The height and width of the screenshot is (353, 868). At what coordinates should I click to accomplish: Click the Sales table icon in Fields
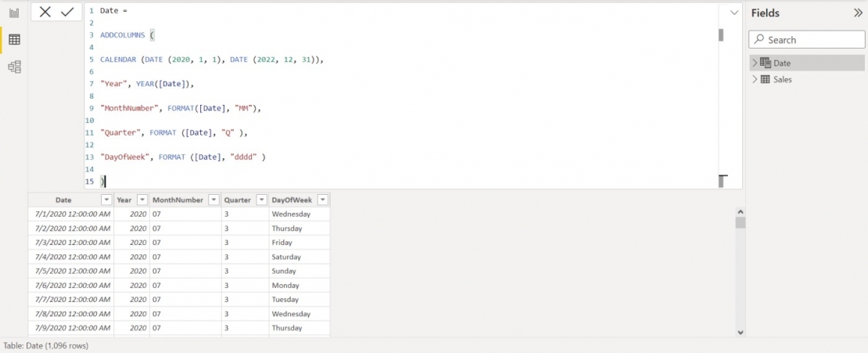(766, 80)
